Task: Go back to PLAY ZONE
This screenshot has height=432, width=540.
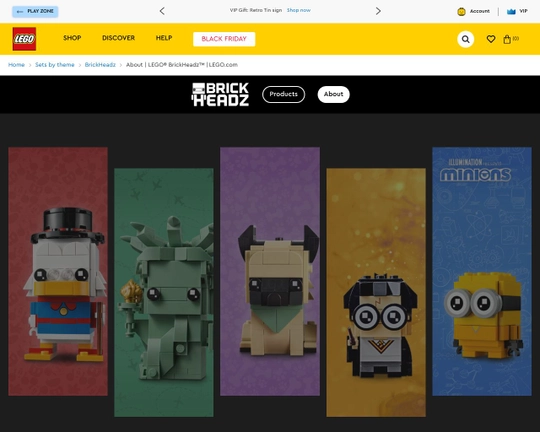Action: (x=35, y=11)
